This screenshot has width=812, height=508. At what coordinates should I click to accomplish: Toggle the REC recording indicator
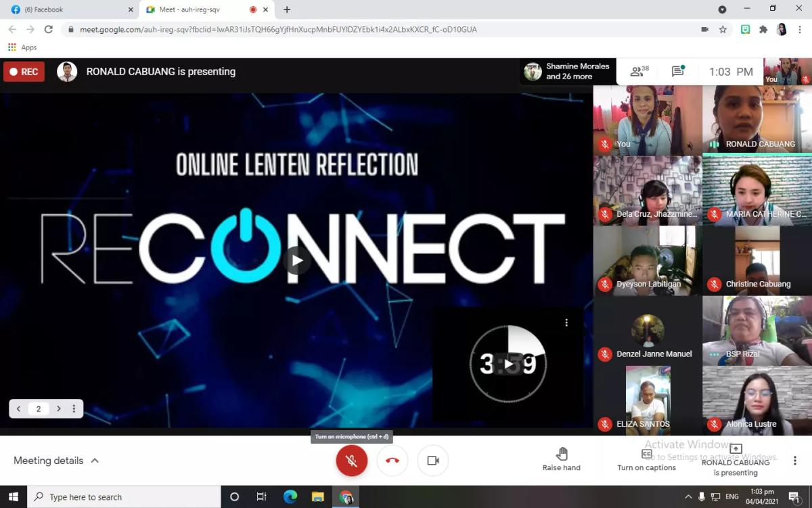[24, 71]
